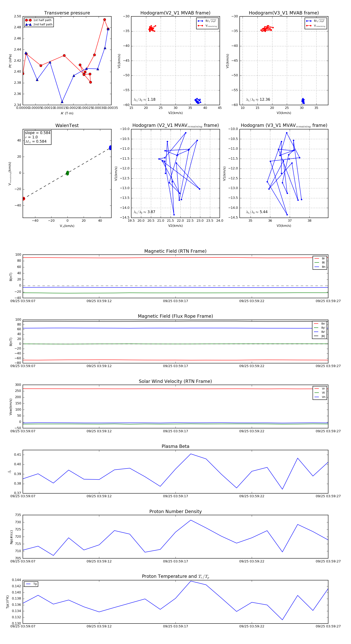Click the lowest blue triangle in Transverse pressure

[62, 102]
